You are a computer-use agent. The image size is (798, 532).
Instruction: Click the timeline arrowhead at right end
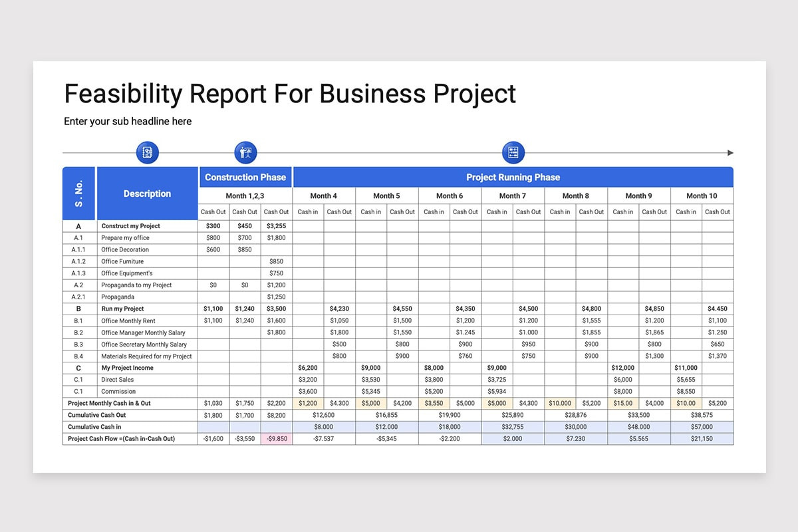tap(731, 153)
